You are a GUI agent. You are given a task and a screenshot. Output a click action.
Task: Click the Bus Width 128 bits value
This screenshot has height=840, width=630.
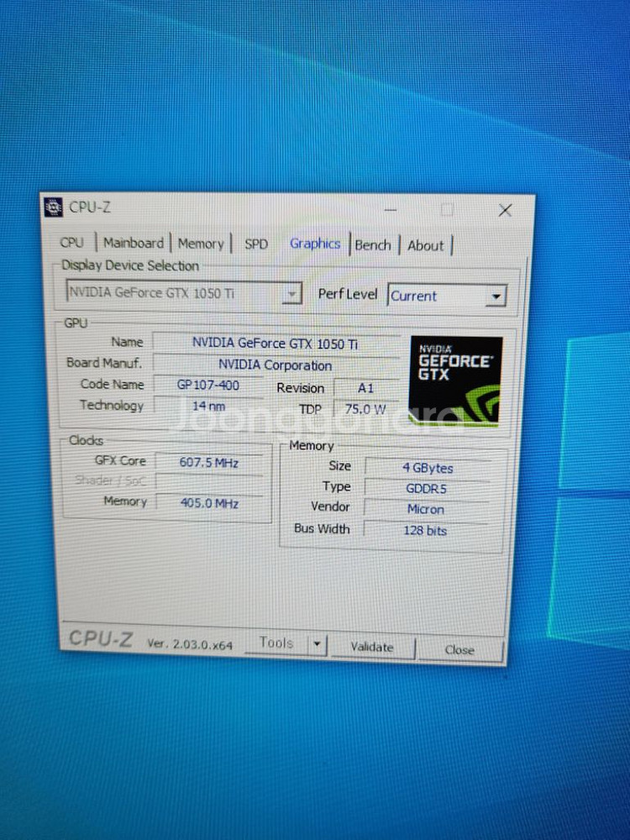pos(425,530)
